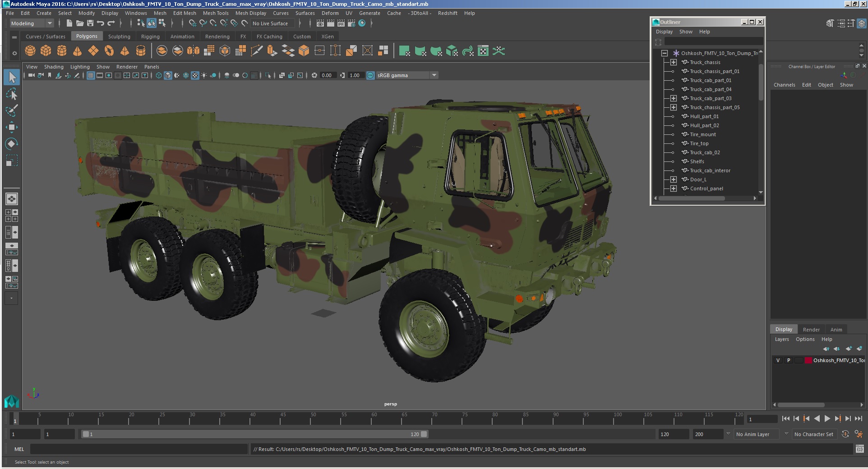Click Options in the Layer Editor
Image resolution: width=868 pixels, height=469 pixels.
805,339
